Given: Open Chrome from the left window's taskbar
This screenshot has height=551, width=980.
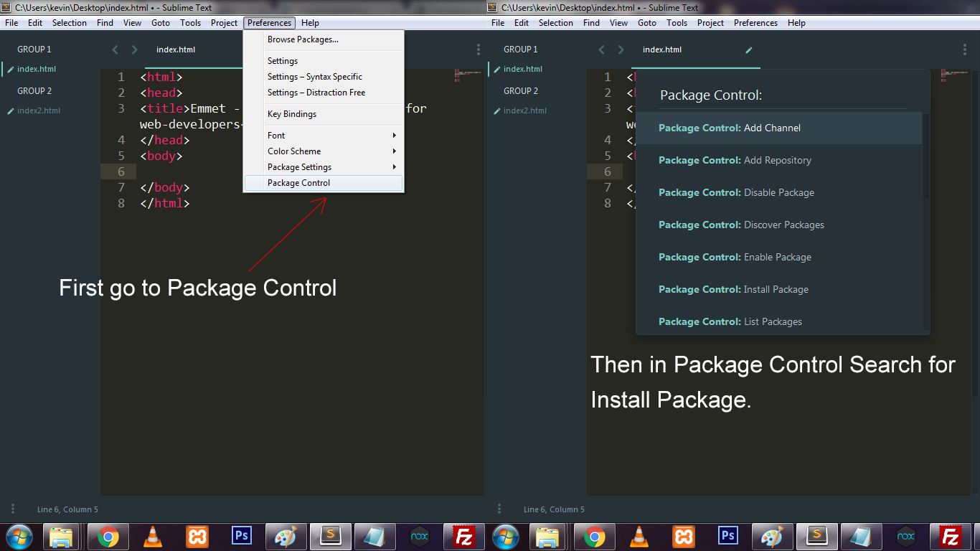Looking at the screenshot, I should click(x=108, y=537).
